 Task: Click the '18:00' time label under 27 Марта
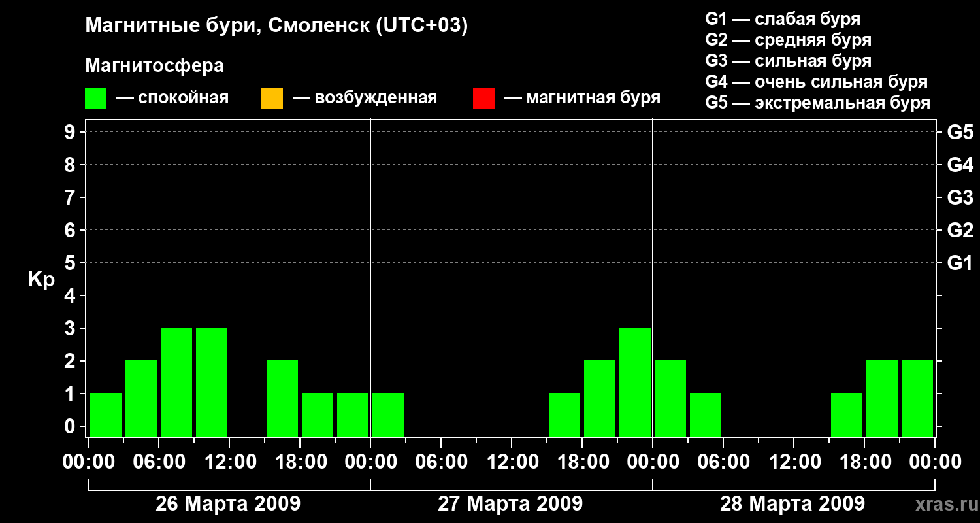point(582,462)
